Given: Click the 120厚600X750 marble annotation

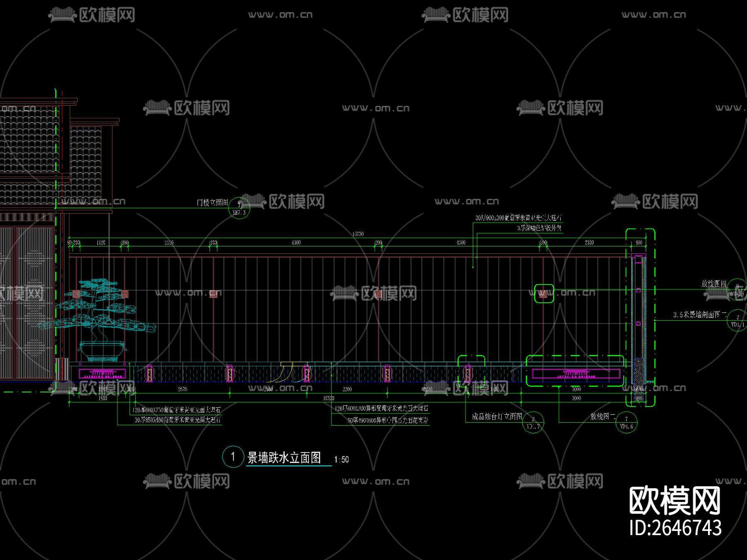Looking at the screenshot, I should (177, 410).
